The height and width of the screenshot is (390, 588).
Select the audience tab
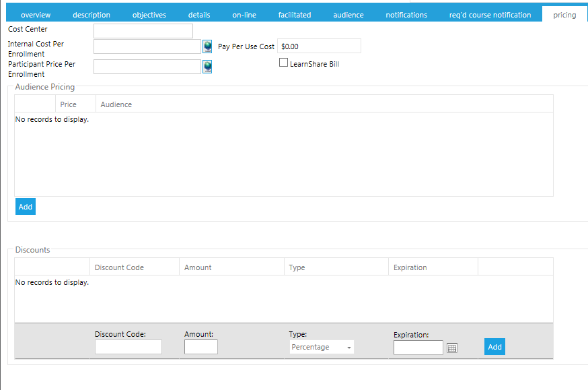348,15
